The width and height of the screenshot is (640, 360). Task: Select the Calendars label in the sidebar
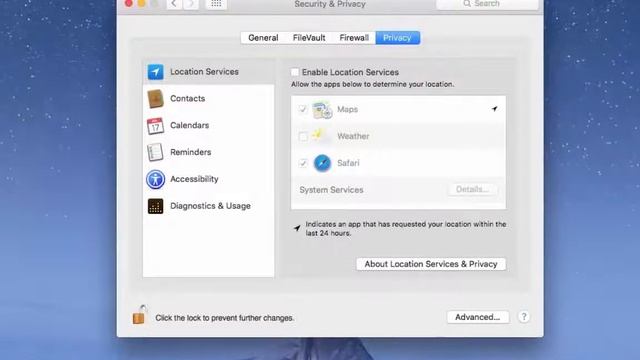click(x=189, y=125)
